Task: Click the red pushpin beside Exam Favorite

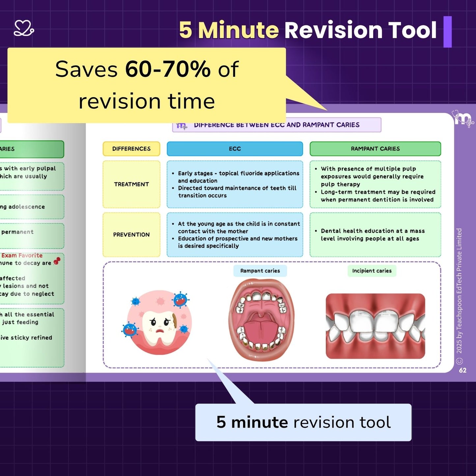Action: (57, 261)
